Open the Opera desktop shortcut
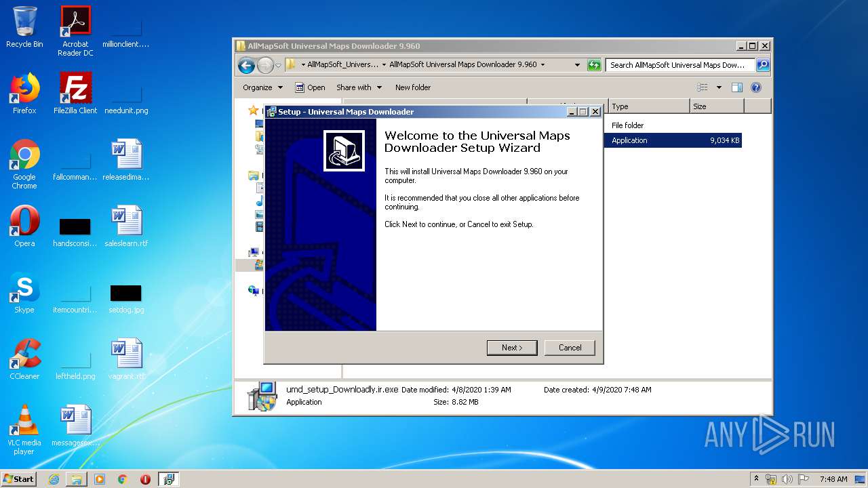The height and width of the screenshot is (488, 868). tap(24, 226)
